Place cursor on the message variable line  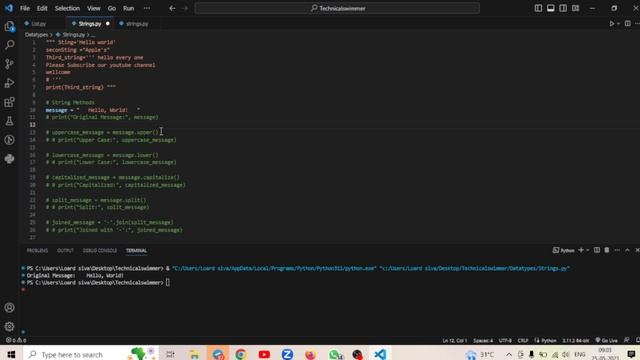click(93, 110)
